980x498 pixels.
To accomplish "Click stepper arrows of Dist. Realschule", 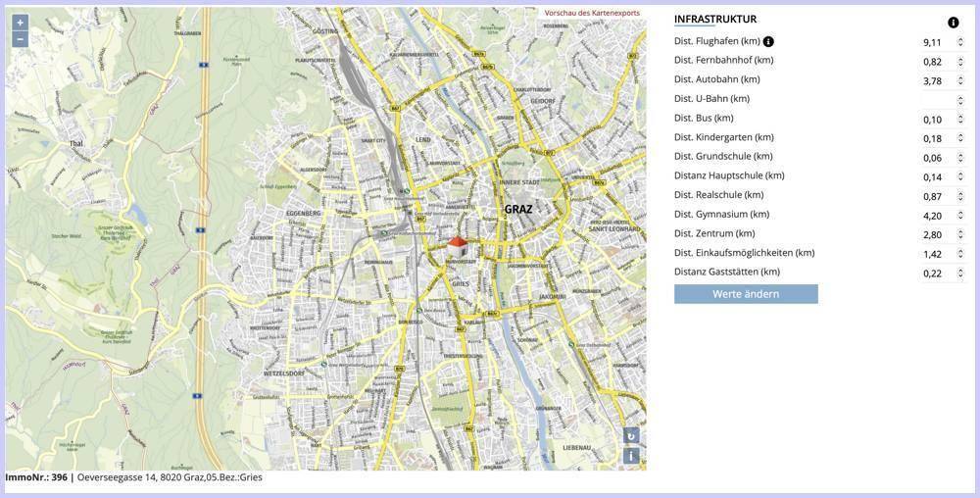I will pyautogui.click(x=960, y=196).
